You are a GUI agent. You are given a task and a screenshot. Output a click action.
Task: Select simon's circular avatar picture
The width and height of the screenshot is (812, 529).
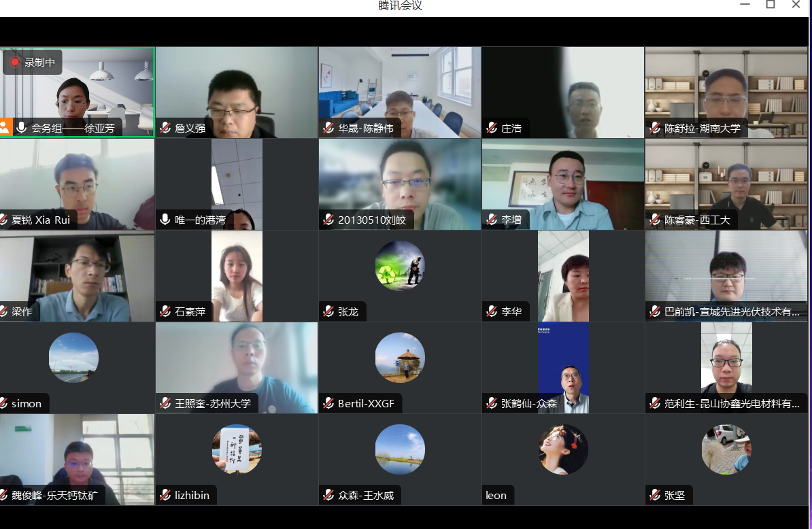click(x=73, y=358)
